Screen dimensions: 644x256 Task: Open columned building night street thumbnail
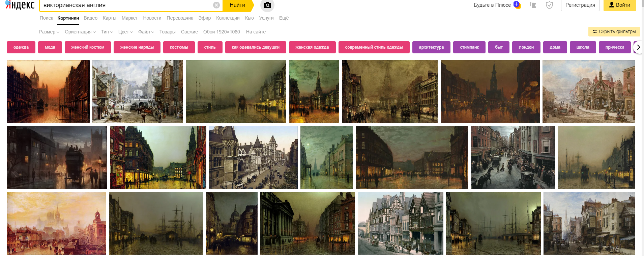[308, 223]
